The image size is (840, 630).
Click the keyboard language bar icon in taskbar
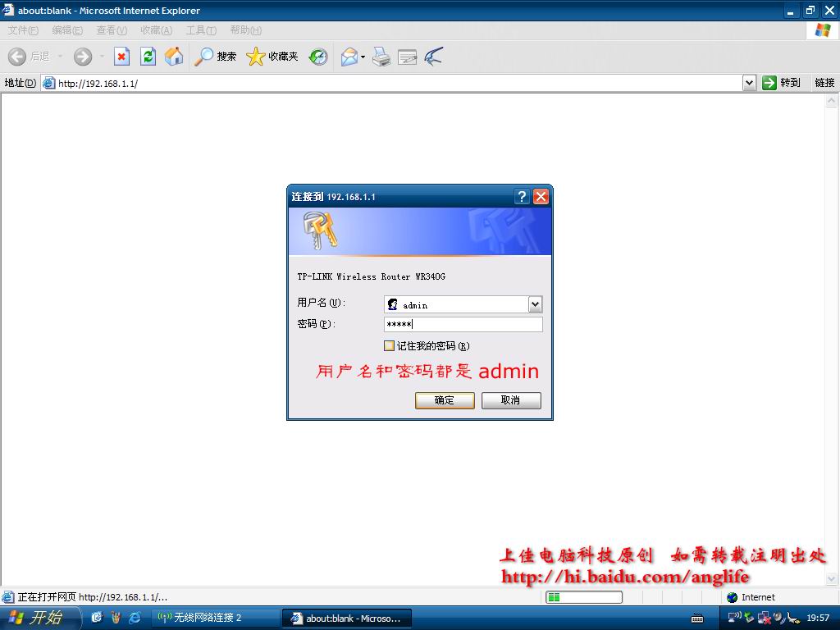click(697, 619)
